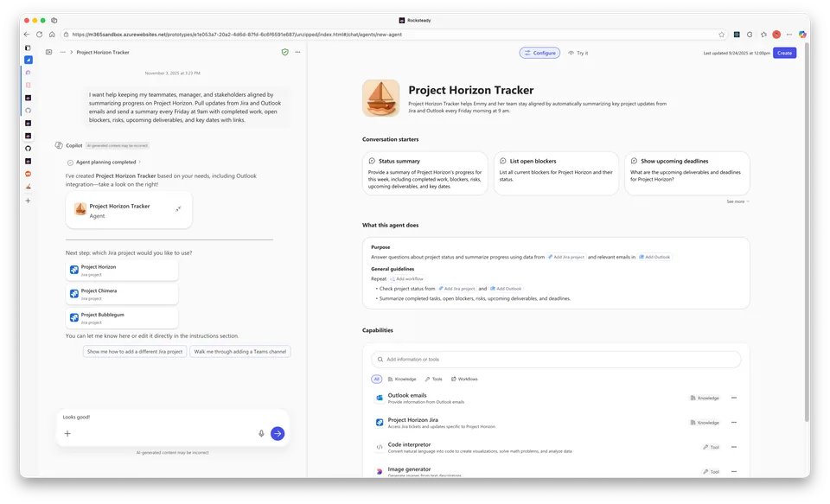Filter capabilities by Tools

click(433, 379)
